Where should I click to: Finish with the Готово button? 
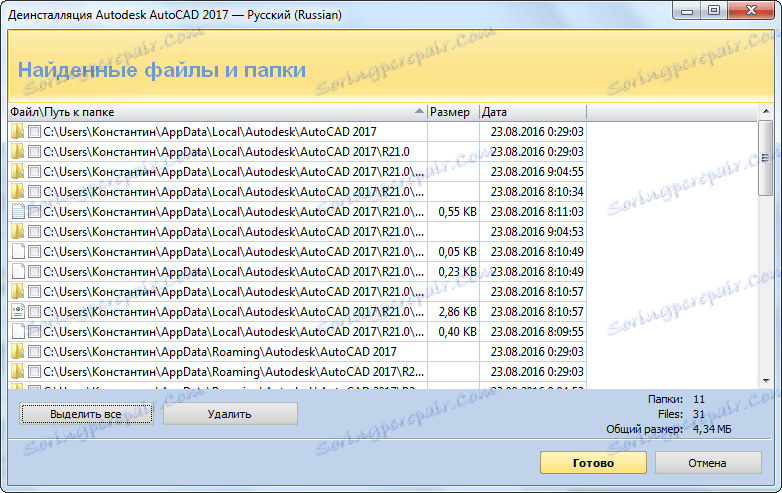click(x=593, y=463)
